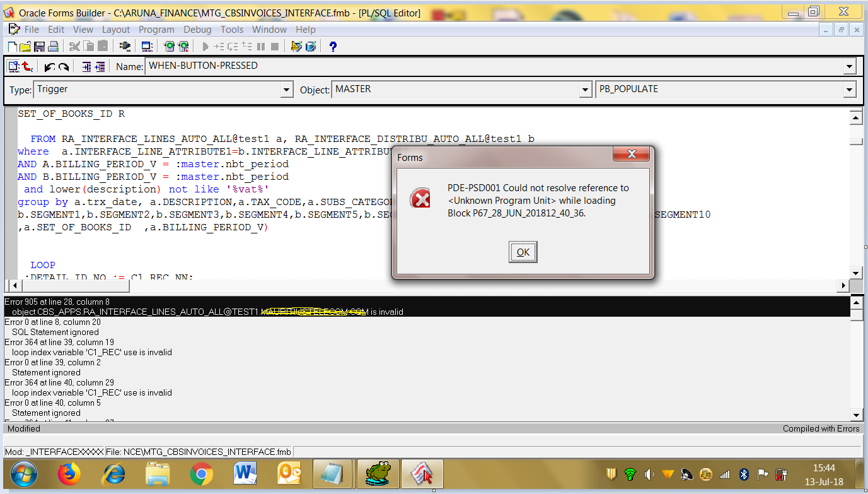Undo the last edit
This screenshot has height=494, width=868.
(x=49, y=66)
